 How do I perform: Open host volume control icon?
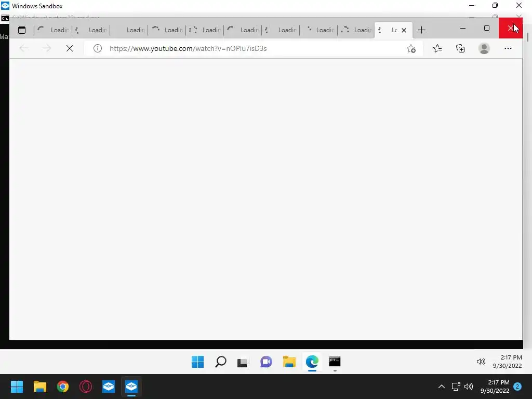[469, 387]
